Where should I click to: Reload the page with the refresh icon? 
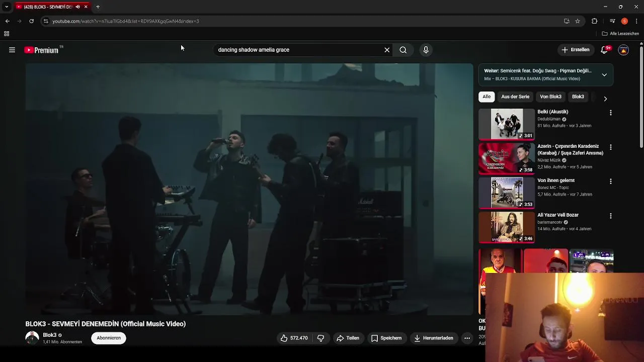tap(31, 21)
